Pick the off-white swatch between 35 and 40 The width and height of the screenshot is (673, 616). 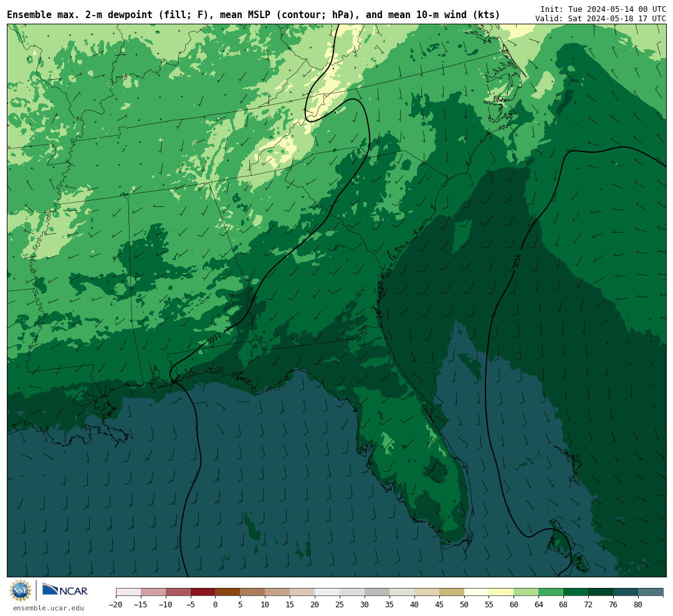point(402,593)
